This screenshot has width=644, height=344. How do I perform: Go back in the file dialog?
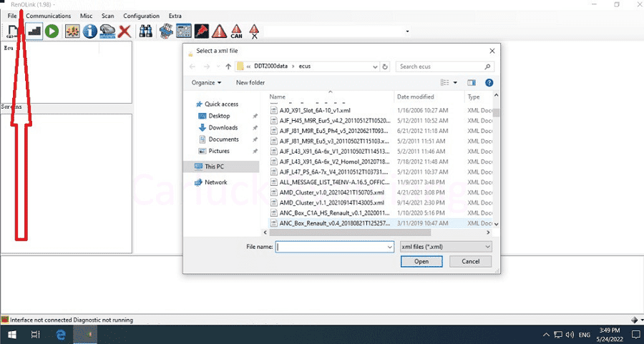[x=192, y=67]
